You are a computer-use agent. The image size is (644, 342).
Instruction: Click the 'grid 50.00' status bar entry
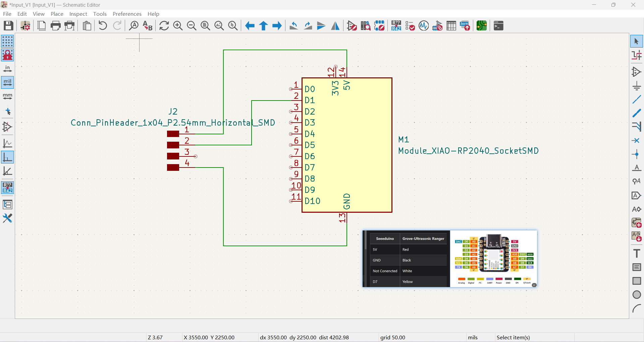pos(393,337)
